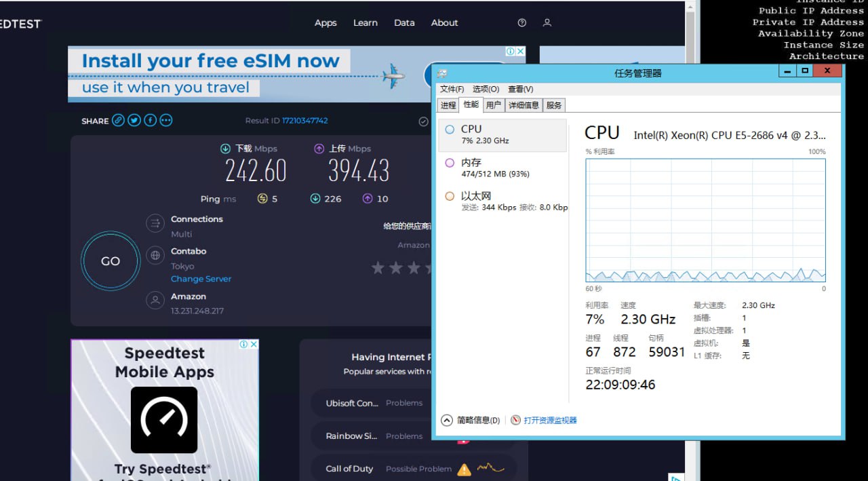Viewport: 868px width, 481px height.
Task: Close the Speedtest Mobile Apps ad
Action: pyautogui.click(x=254, y=345)
